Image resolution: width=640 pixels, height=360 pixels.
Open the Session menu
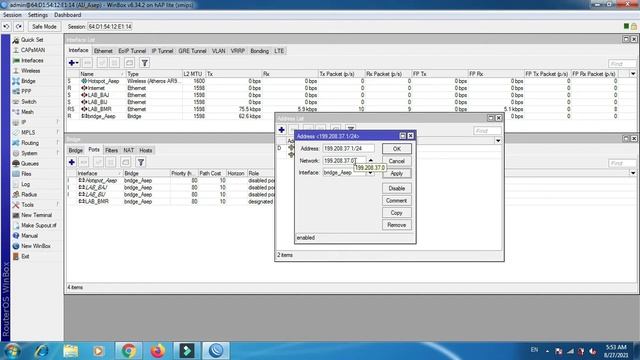12,15
